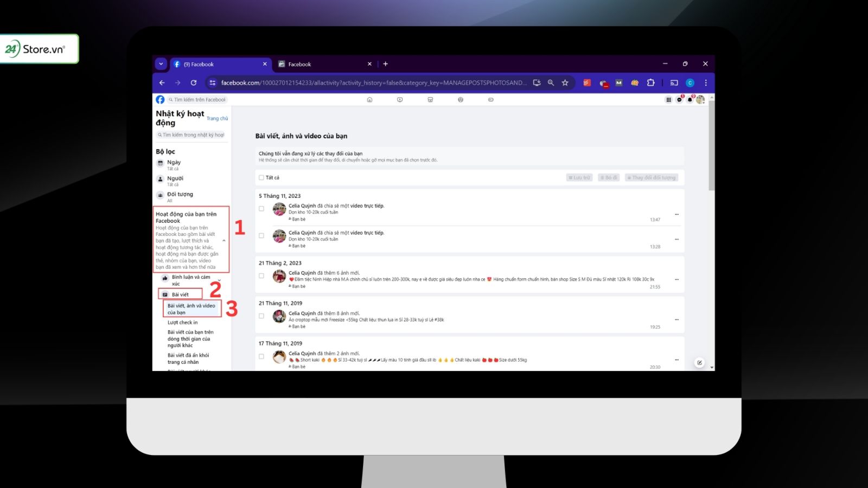This screenshot has height=488, width=868.
Task: Select 'Lượt check in' in sidebar
Action: pos(182,323)
